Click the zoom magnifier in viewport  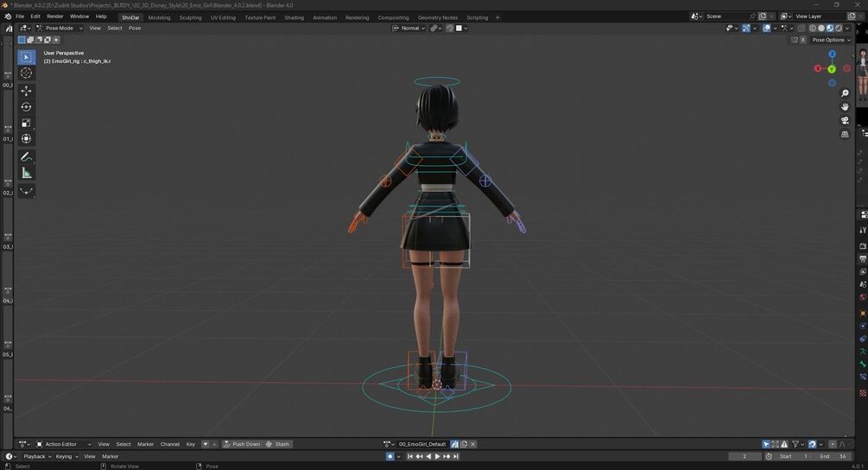(x=845, y=93)
